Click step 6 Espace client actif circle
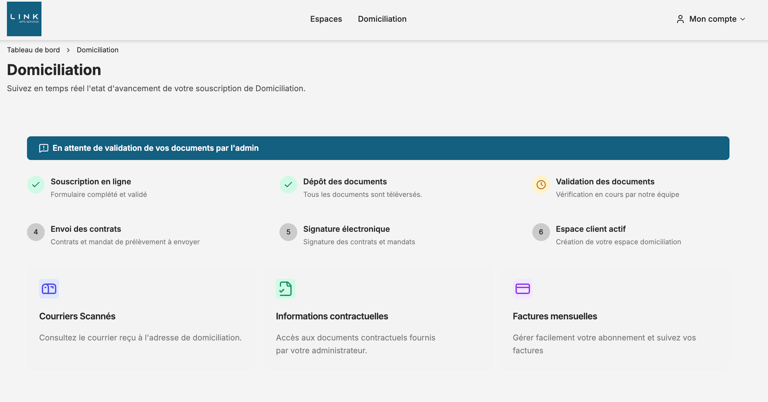Viewport: 768px width, 402px height. click(541, 232)
